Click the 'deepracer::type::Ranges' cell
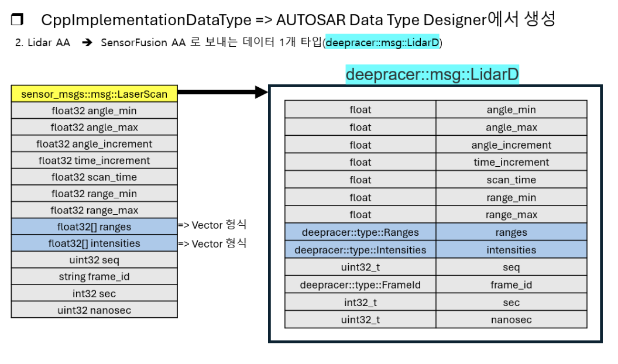 tap(360, 232)
